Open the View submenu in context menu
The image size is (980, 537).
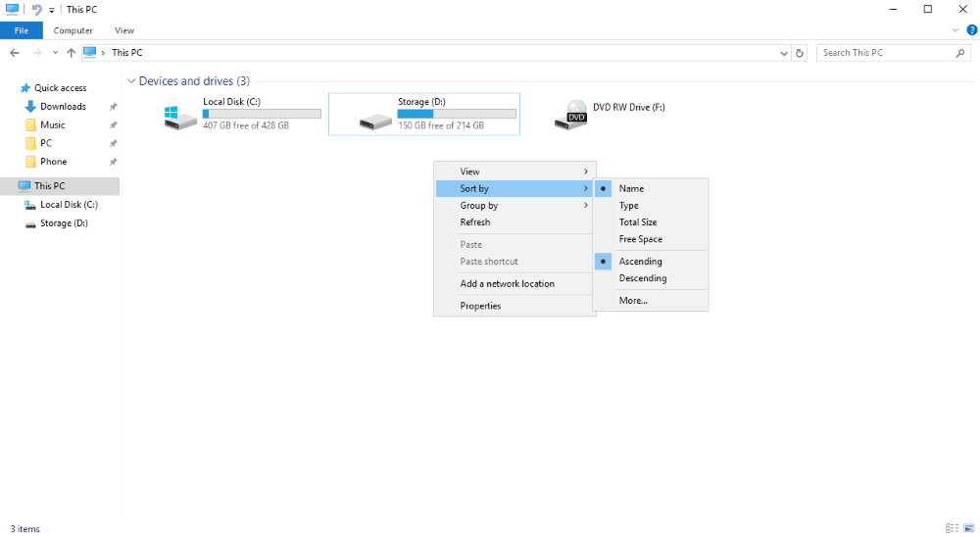point(514,171)
